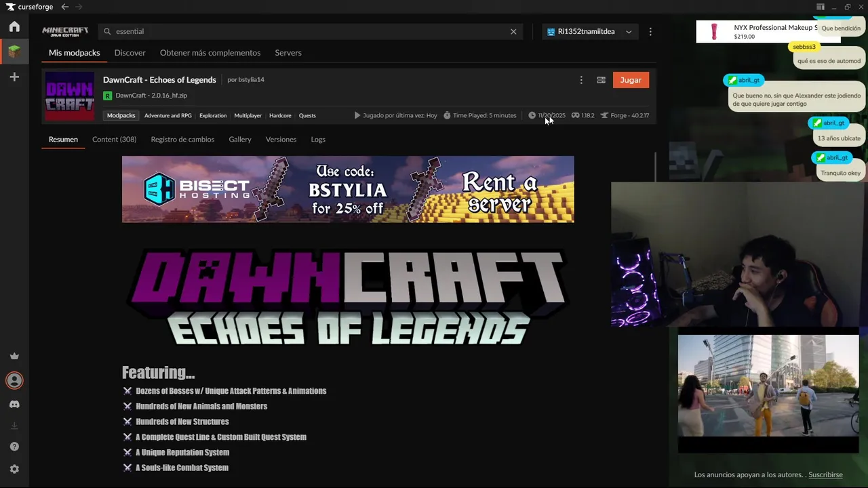Screen dimensions: 868x488
Task: Navigate back with the left arrow
Action: click(64, 7)
